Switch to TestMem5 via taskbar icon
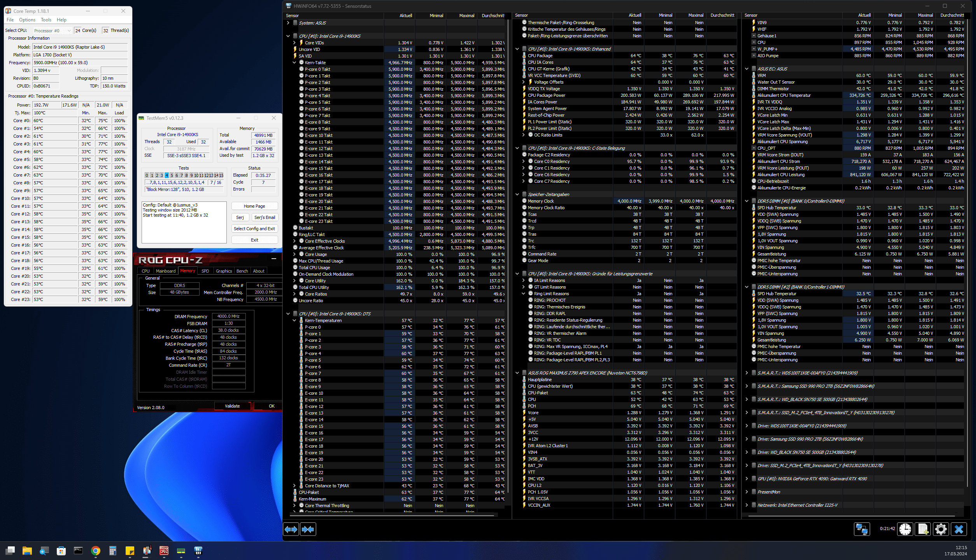 coord(181,551)
